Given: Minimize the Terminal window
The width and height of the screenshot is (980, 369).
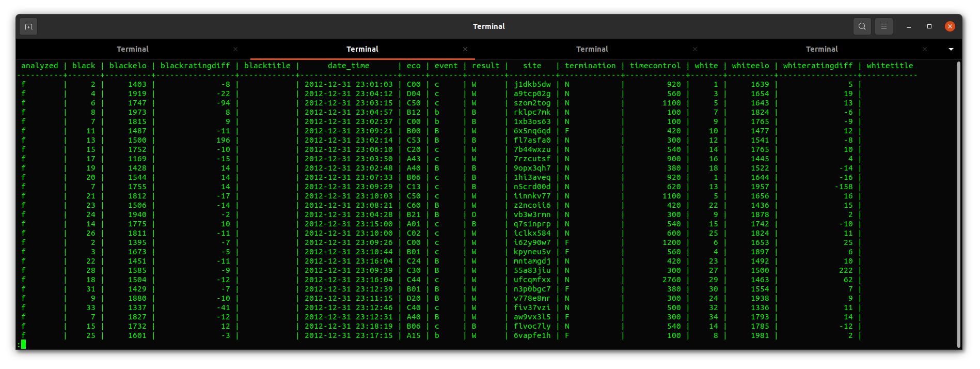Looking at the screenshot, I should 909,26.
